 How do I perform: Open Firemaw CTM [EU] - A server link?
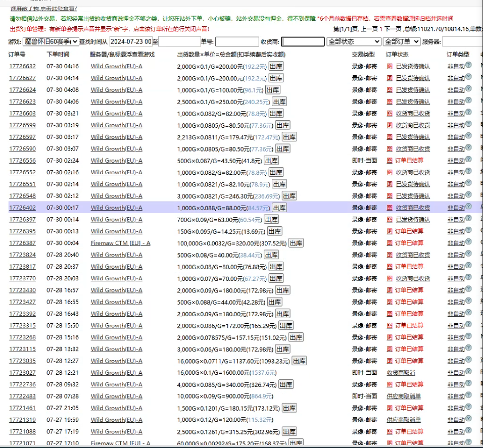click(120, 243)
